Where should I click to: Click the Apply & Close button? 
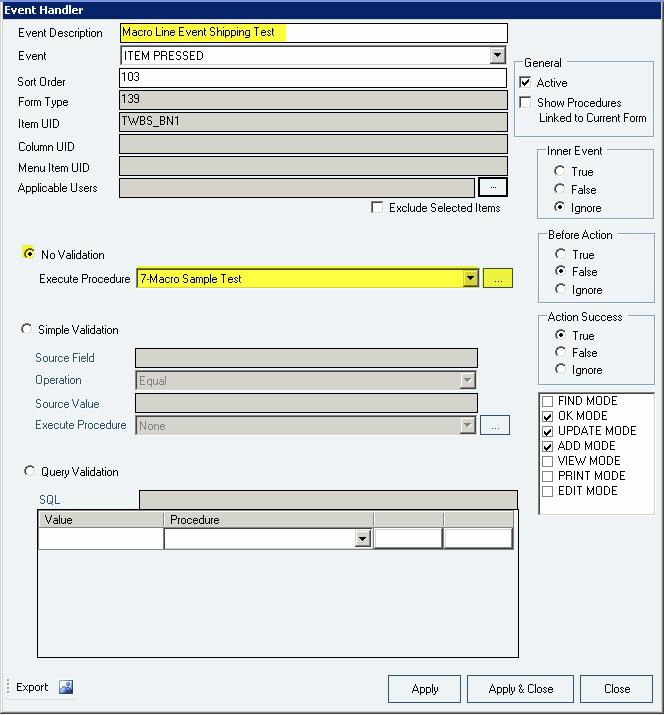pos(520,689)
